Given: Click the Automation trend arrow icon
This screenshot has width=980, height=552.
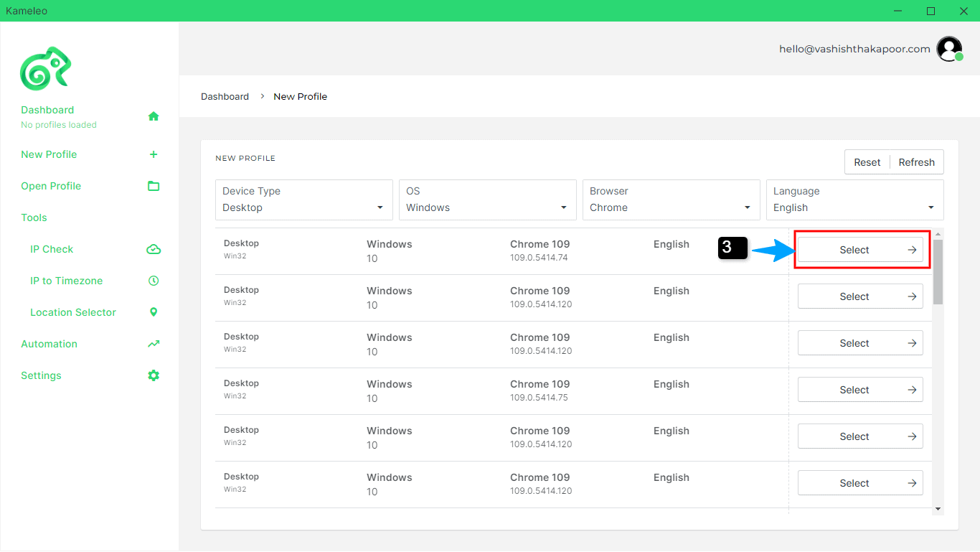Looking at the screenshot, I should pyautogui.click(x=154, y=344).
